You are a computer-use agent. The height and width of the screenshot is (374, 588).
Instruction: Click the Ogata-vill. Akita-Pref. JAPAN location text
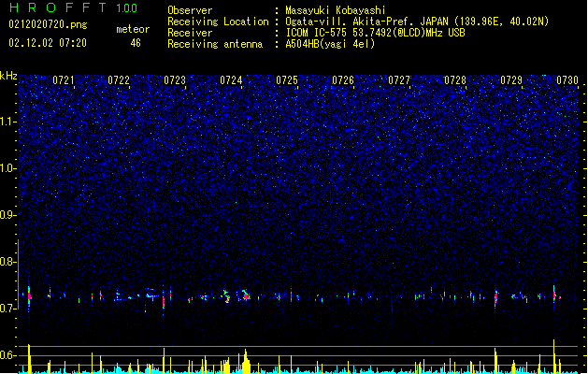pos(417,22)
